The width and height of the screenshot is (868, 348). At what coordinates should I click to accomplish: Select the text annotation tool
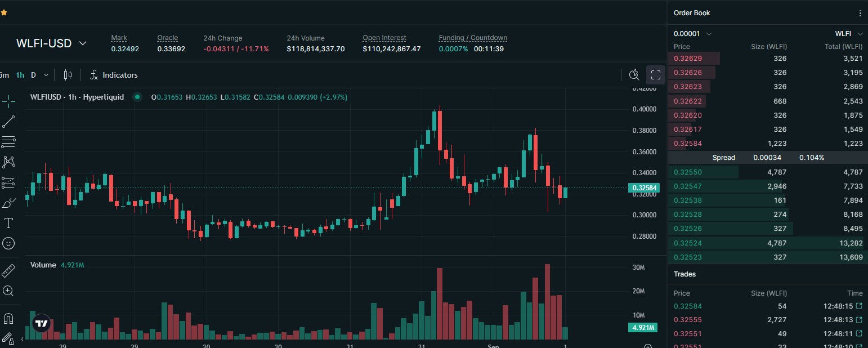point(8,223)
